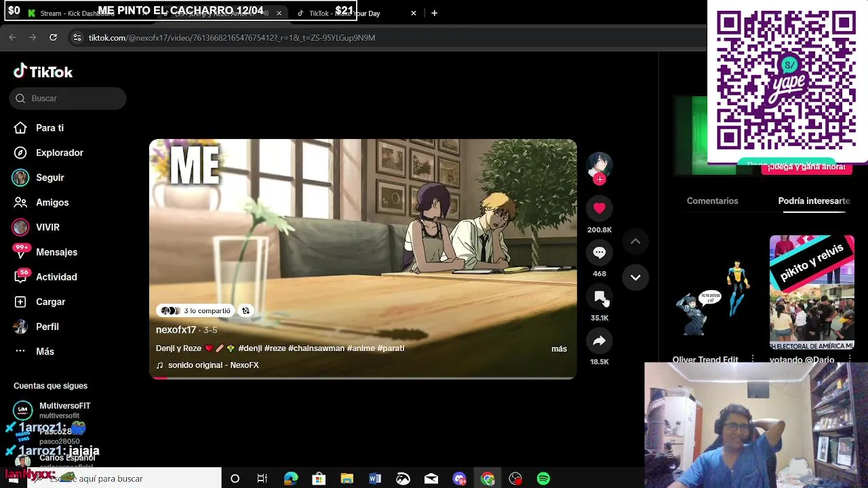Open Microsoft Word from the taskbar
This screenshot has width=868, height=488.
point(375,479)
